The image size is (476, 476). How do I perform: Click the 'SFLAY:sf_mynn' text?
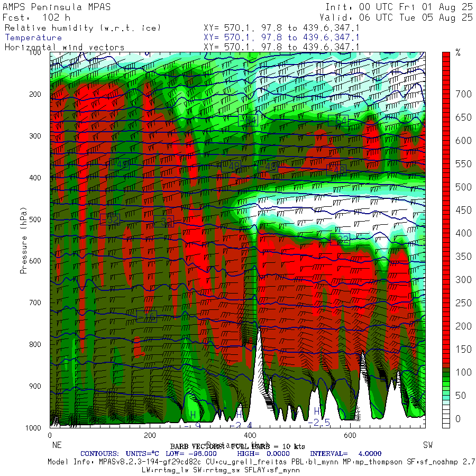point(272,470)
